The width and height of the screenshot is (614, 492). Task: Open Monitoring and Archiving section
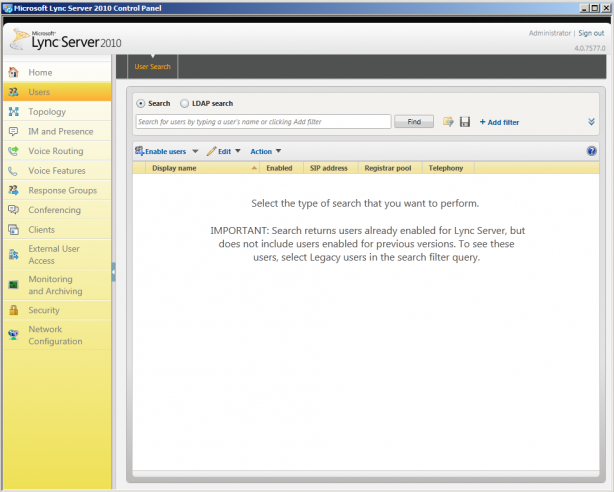[57, 285]
